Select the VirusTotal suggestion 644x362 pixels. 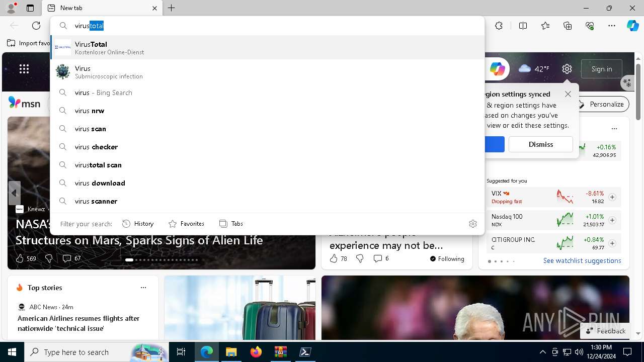coord(267,48)
